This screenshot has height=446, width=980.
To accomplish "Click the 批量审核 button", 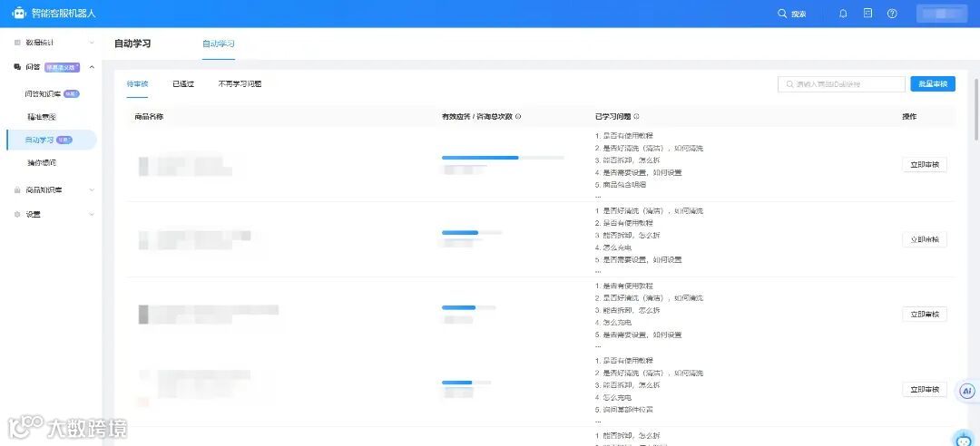I will point(933,83).
